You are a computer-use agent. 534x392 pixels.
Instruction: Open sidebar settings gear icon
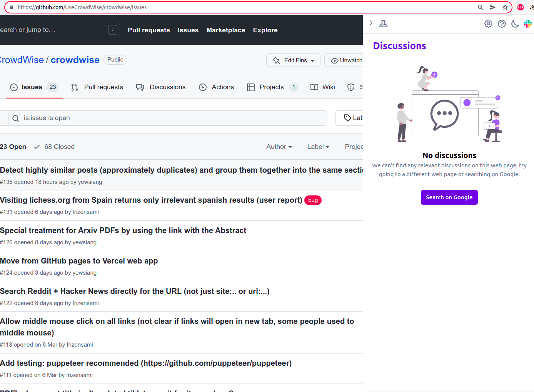tap(488, 24)
